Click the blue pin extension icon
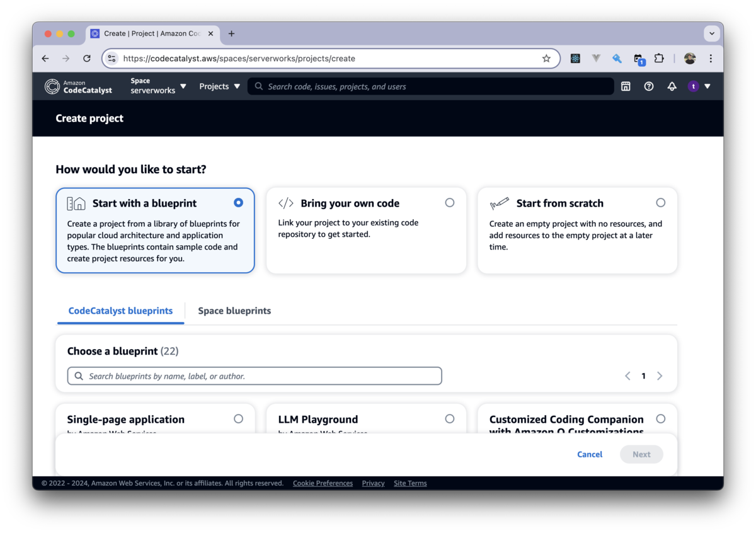 [617, 59]
